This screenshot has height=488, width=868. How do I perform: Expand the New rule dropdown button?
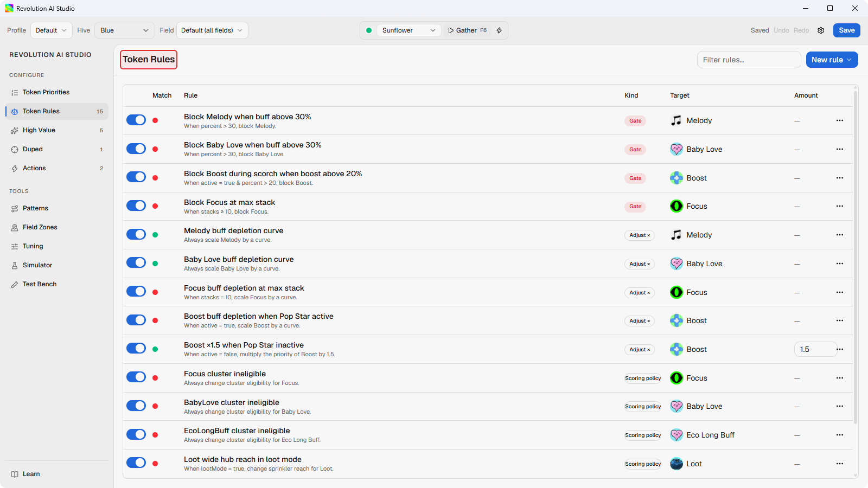tap(832, 60)
